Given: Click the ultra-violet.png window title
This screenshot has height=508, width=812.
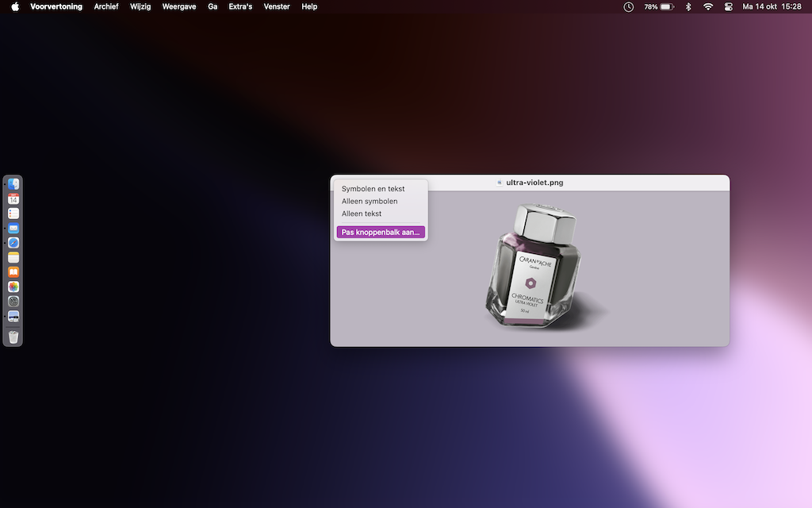Looking at the screenshot, I should pos(535,183).
